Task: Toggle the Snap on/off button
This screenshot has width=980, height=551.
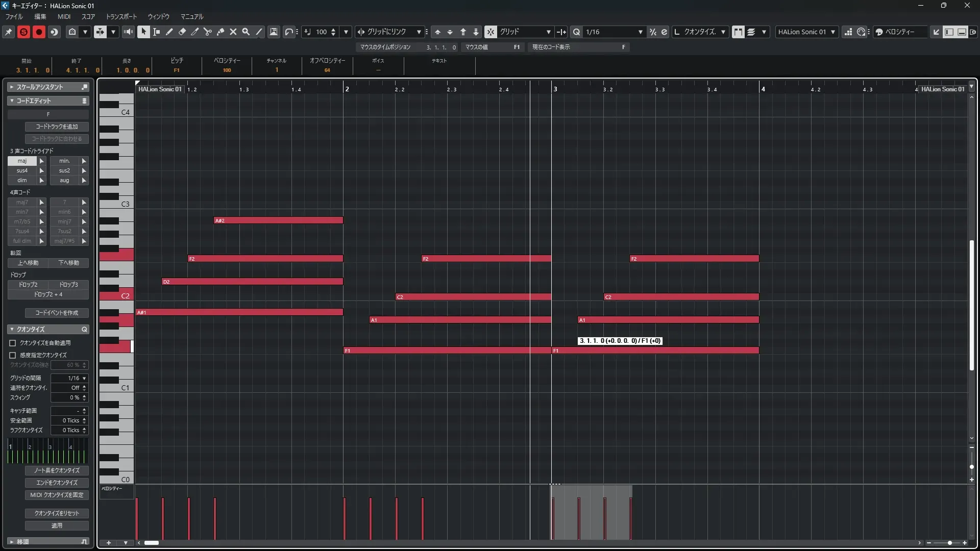Action: (490, 32)
